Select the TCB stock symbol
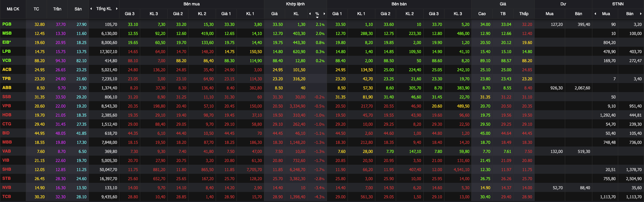The image size is (644, 202). (6, 197)
